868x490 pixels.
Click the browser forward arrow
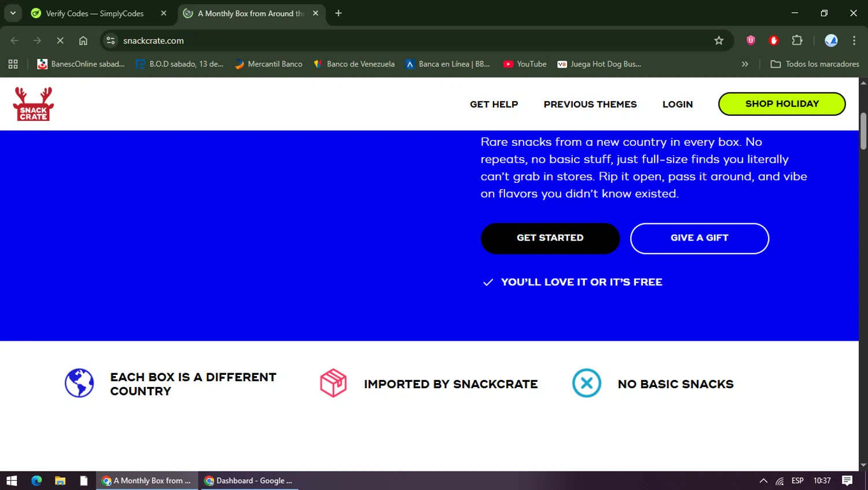(37, 40)
